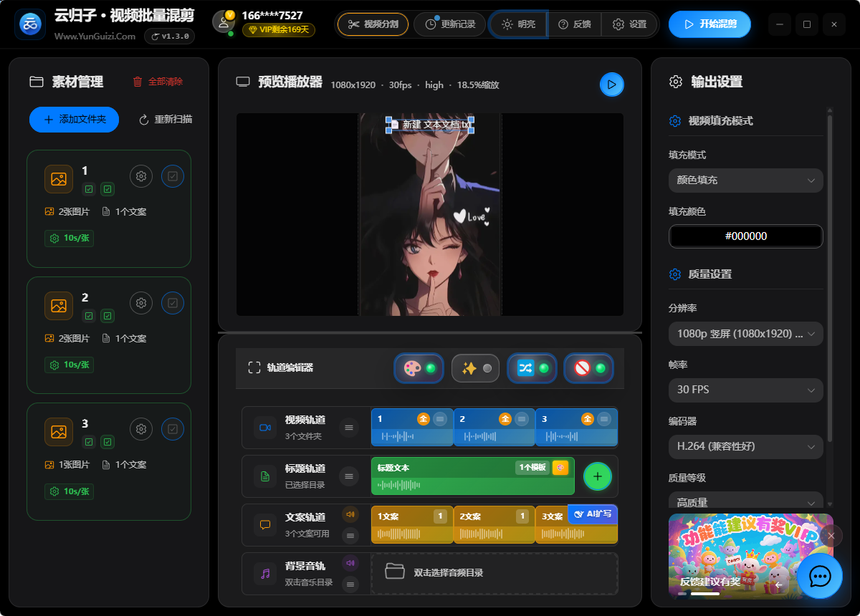Mute 文案轨道 speaker icon

pos(350,514)
